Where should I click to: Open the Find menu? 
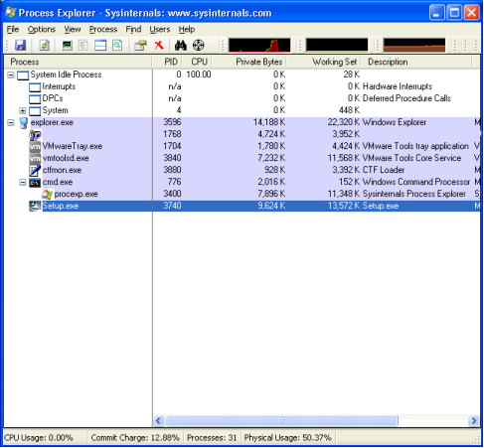coord(133,29)
